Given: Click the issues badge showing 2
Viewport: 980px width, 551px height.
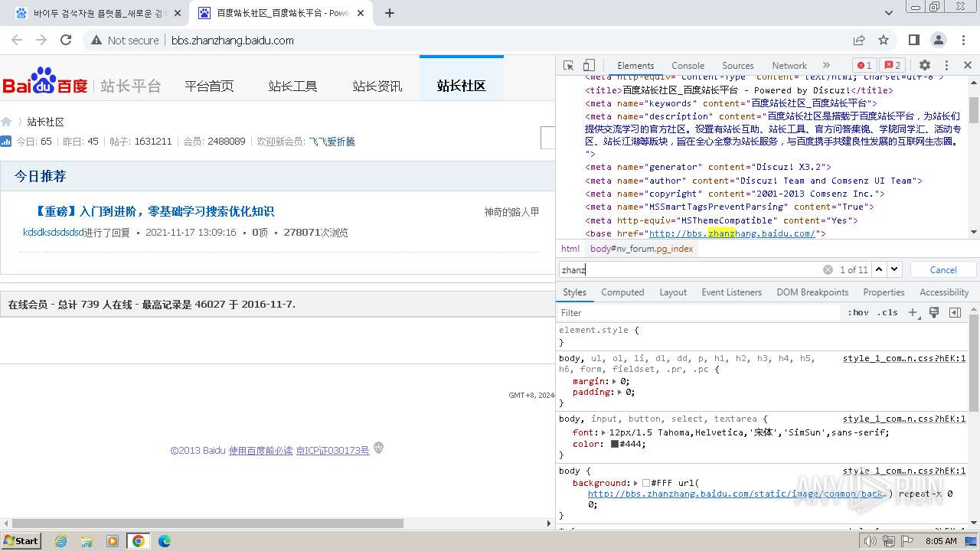Looking at the screenshot, I should coord(891,66).
